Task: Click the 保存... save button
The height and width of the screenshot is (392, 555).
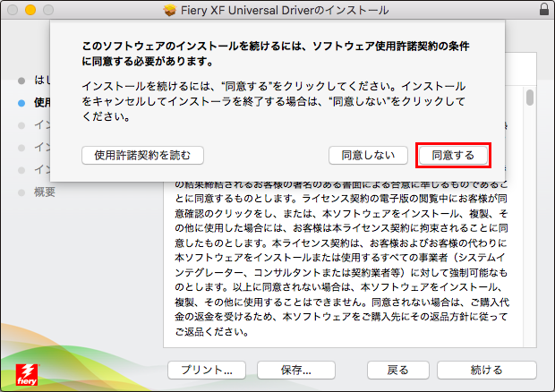Action: coord(296,370)
